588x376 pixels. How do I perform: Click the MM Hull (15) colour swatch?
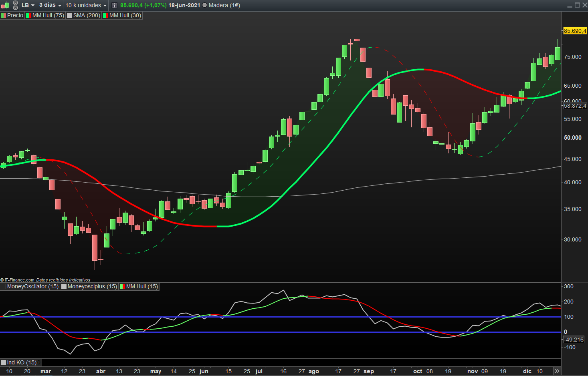pos(122,287)
